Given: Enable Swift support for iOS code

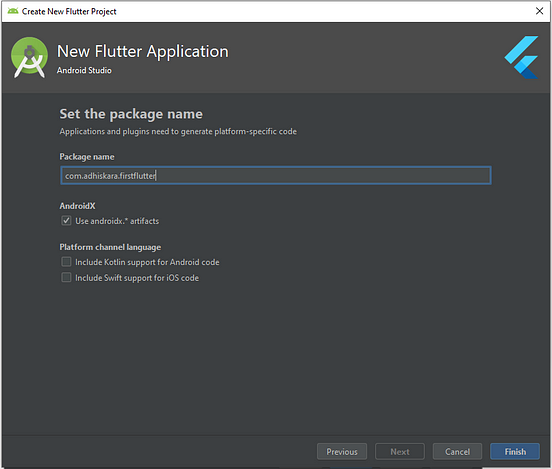Looking at the screenshot, I should pos(66,277).
